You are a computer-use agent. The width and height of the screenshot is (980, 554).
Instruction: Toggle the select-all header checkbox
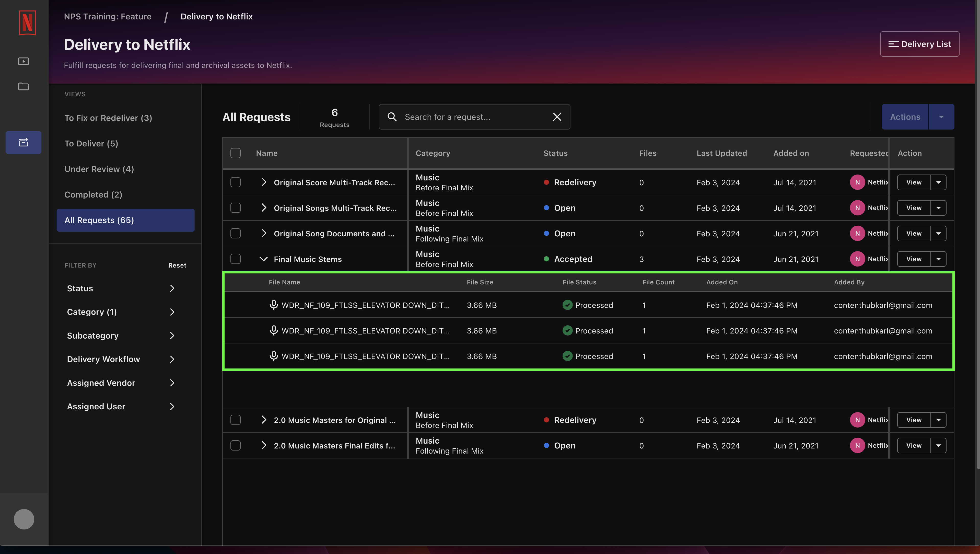pyautogui.click(x=236, y=153)
